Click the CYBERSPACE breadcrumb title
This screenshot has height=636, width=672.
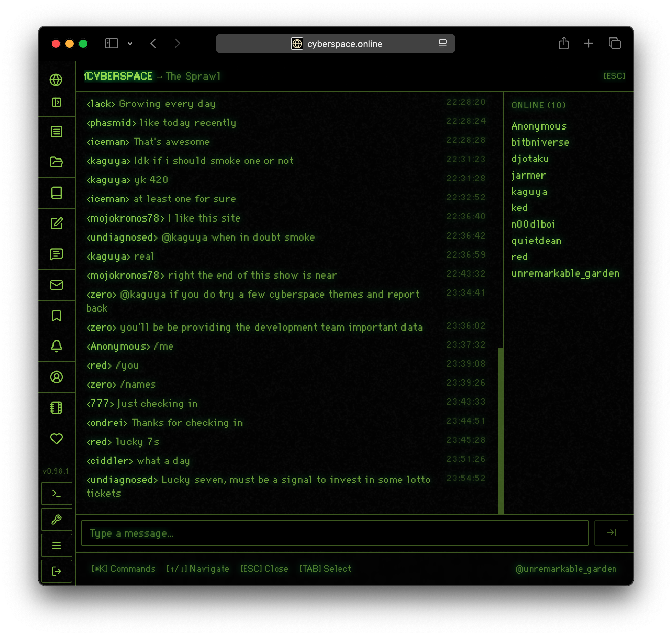pos(119,76)
